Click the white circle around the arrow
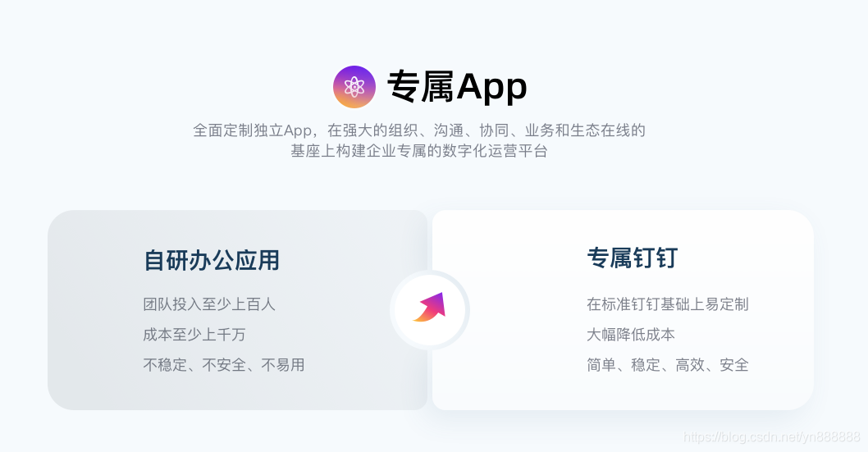This screenshot has height=452, width=868. [x=430, y=310]
